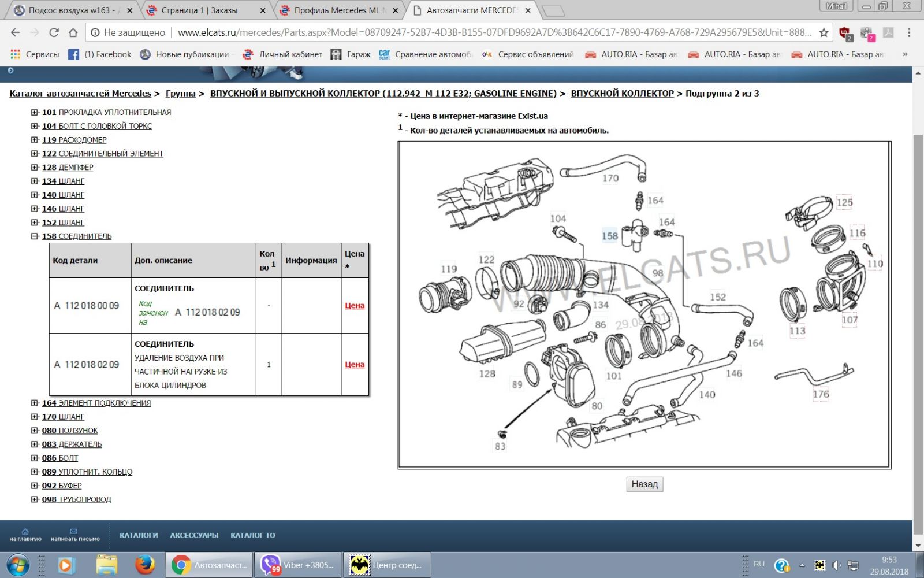Go back with the browser back arrow
Screen dimensions: 924x578
click(x=16, y=32)
